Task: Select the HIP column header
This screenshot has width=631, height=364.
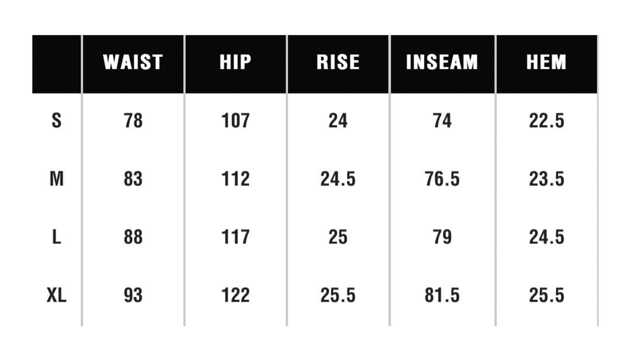Action: point(235,63)
